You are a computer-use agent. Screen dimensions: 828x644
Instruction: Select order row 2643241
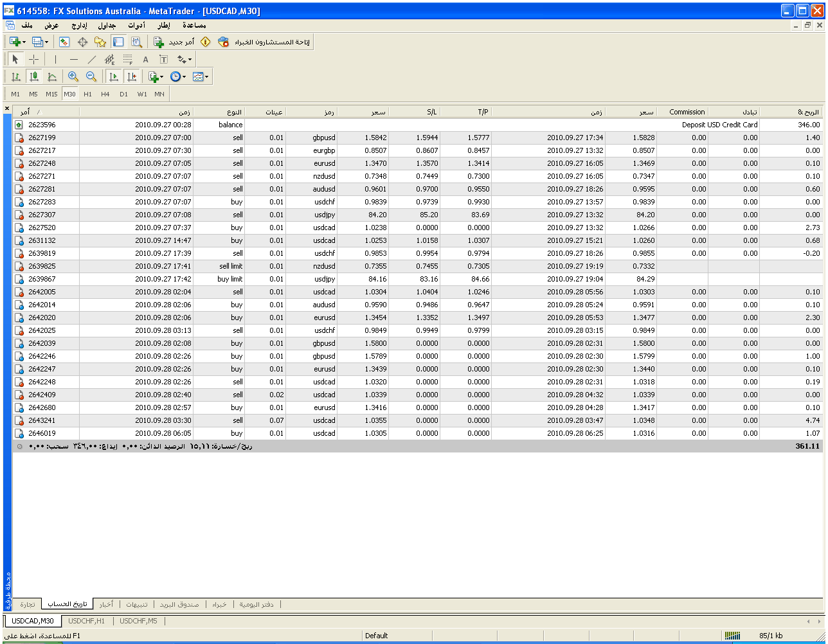[418, 420]
